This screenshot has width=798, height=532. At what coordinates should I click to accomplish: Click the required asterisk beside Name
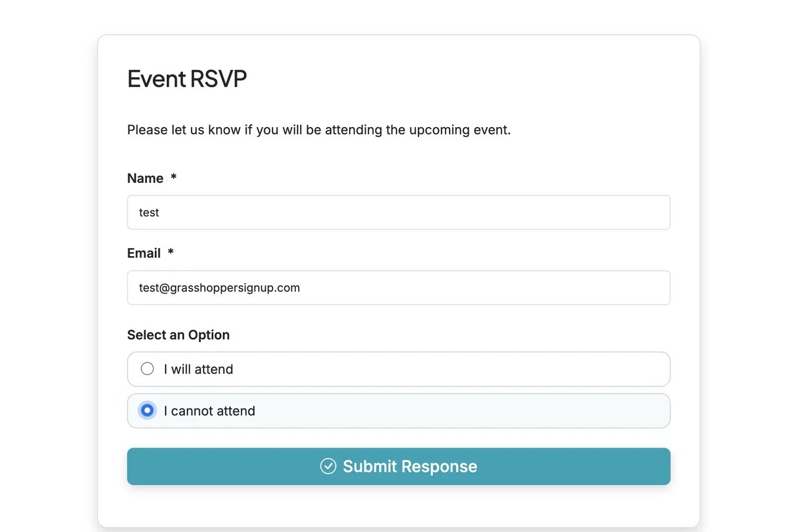pyautogui.click(x=174, y=178)
